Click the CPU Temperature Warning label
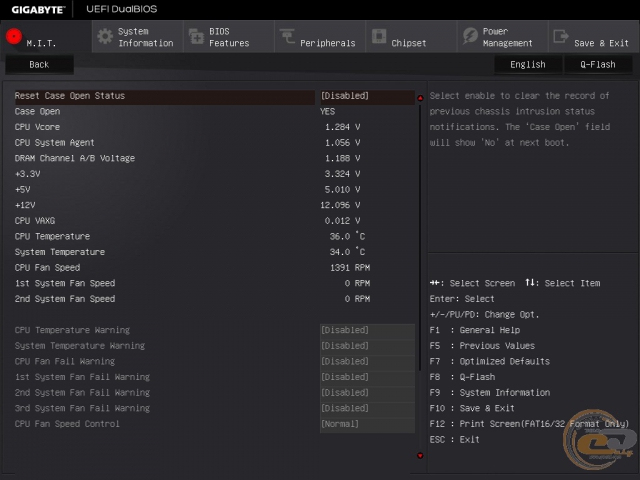The image size is (640, 480). [72, 330]
